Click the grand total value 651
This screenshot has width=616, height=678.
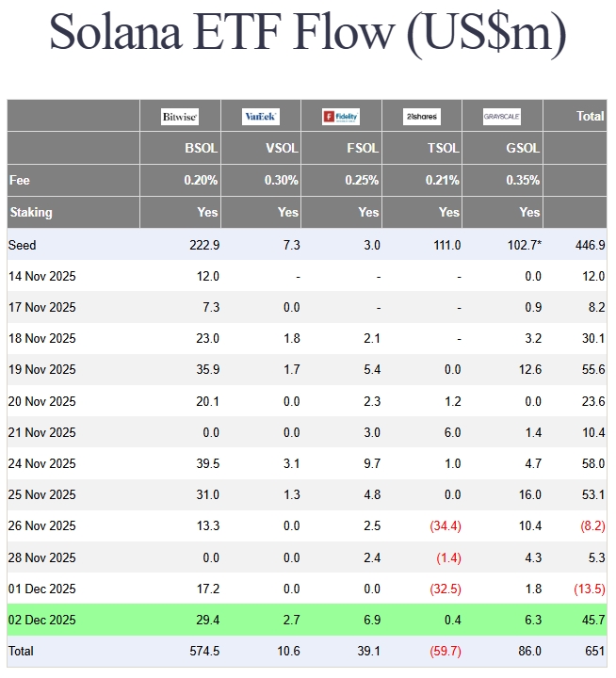[x=593, y=651]
